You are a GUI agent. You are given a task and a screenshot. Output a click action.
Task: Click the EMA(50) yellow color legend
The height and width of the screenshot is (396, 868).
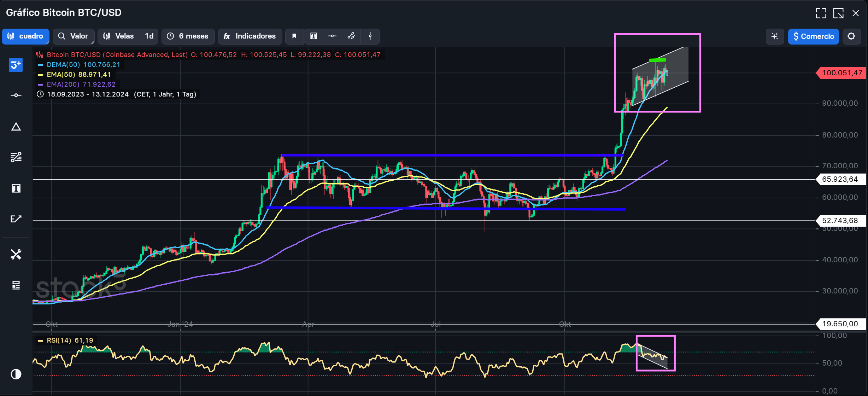coord(41,75)
